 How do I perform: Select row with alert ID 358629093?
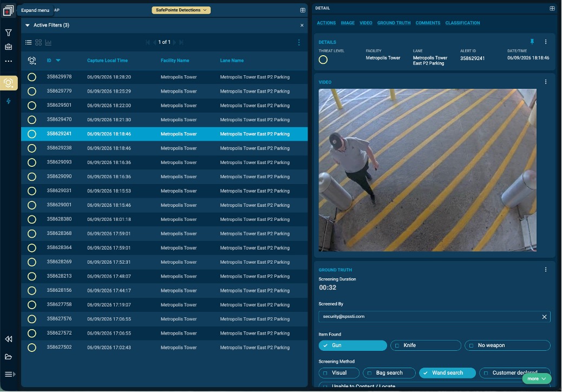165,162
